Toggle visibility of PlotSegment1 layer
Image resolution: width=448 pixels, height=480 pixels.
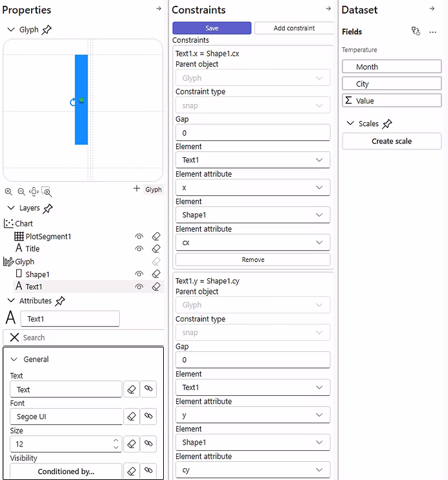coord(139,236)
